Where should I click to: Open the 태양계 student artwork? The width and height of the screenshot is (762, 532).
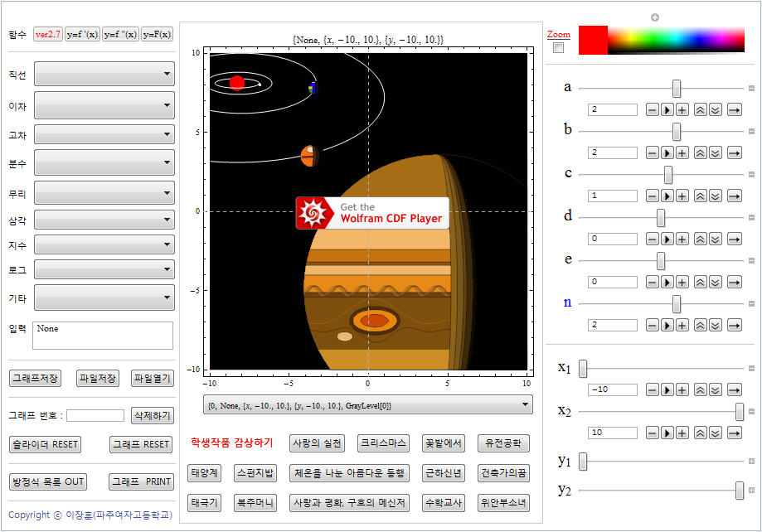point(205,472)
